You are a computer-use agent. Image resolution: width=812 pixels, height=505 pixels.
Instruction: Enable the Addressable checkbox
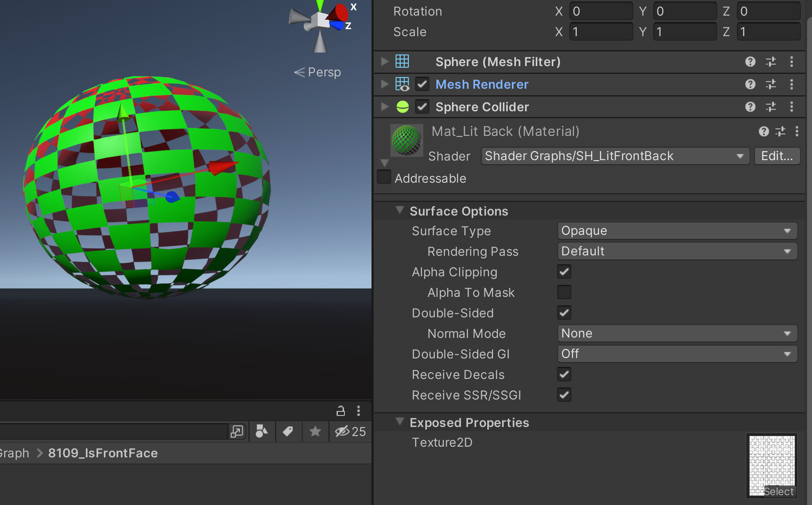384,177
